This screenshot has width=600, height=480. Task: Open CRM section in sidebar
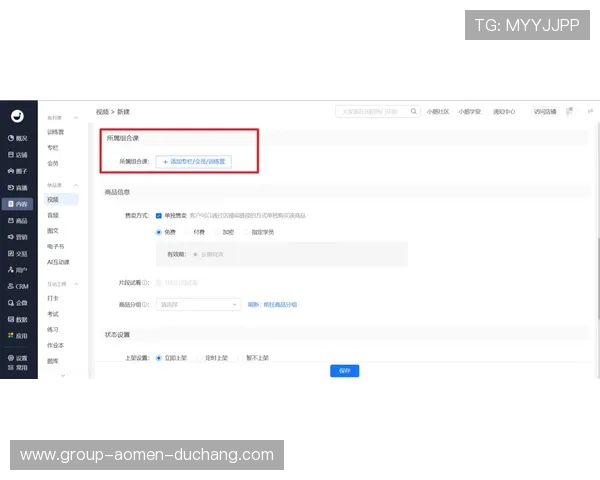18,285
